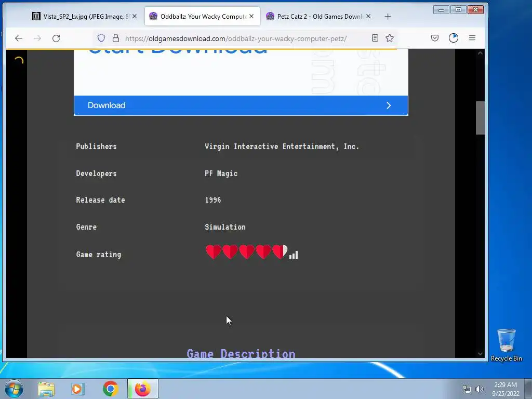Click the scrollbar up arrow
The width and height of the screenshot is (532, 399).
click(480, 54)
